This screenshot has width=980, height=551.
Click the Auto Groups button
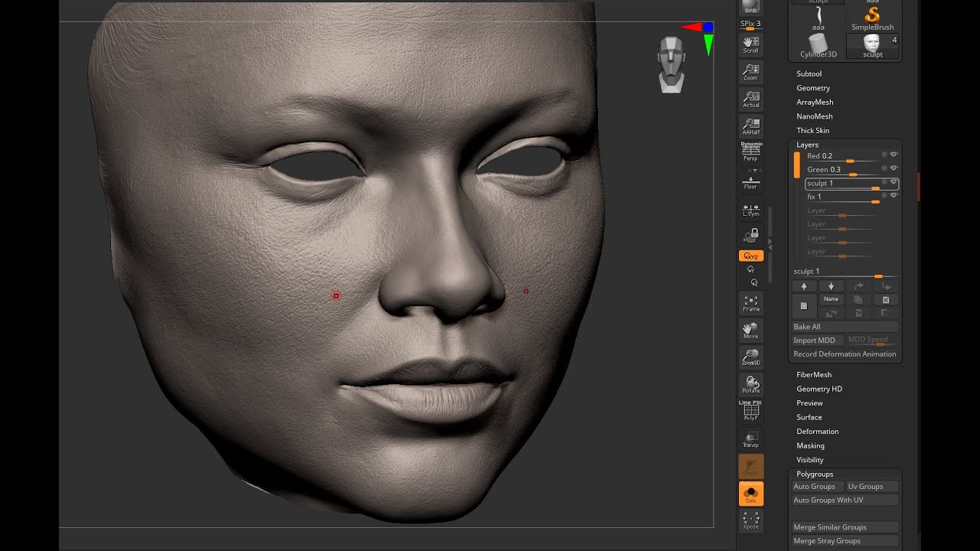point(818,486)
